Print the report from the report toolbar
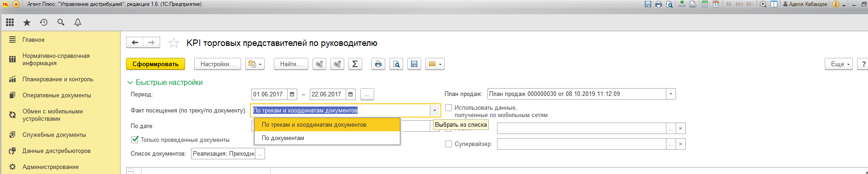This screenshot has width=868, height=174. click(x=378, y=64)
